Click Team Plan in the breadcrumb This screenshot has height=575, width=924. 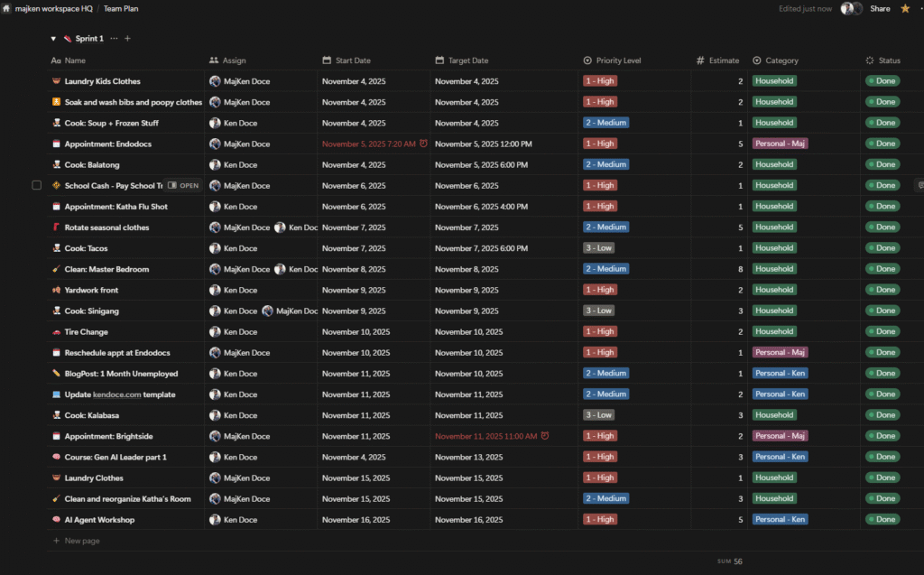tap(121, 8)
